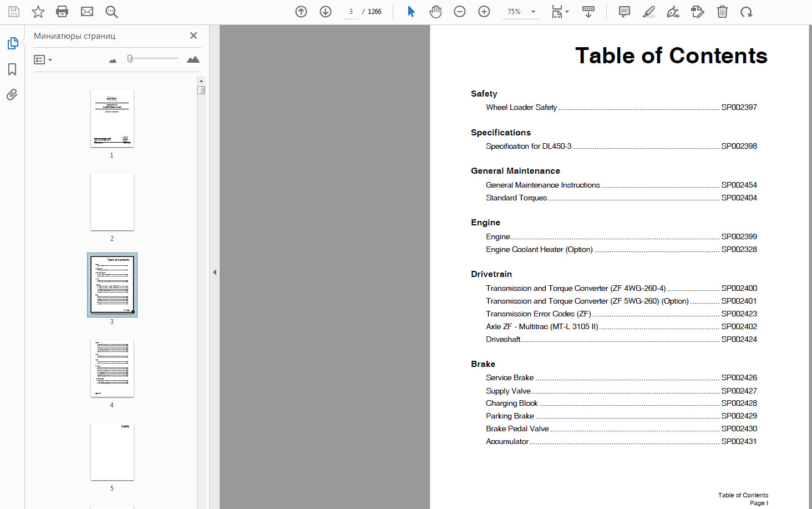
Task: Click the page number input field
Action: [x=351, y=12]
